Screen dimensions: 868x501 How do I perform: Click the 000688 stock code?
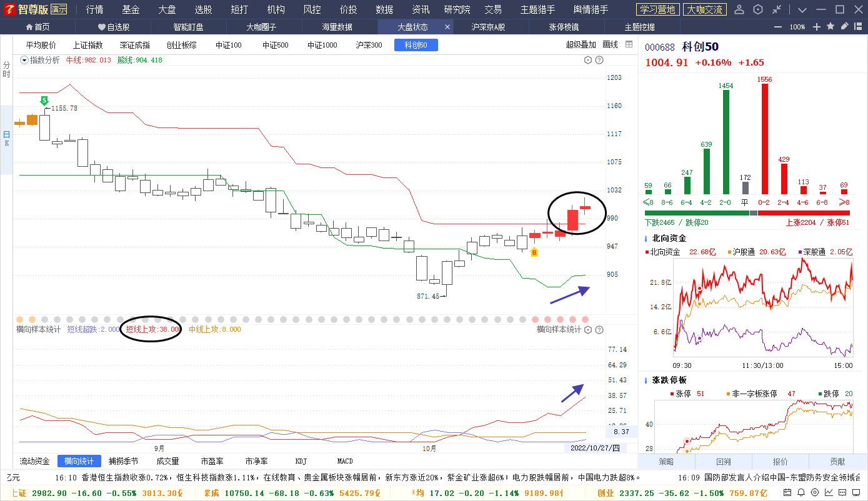[660, 47]
